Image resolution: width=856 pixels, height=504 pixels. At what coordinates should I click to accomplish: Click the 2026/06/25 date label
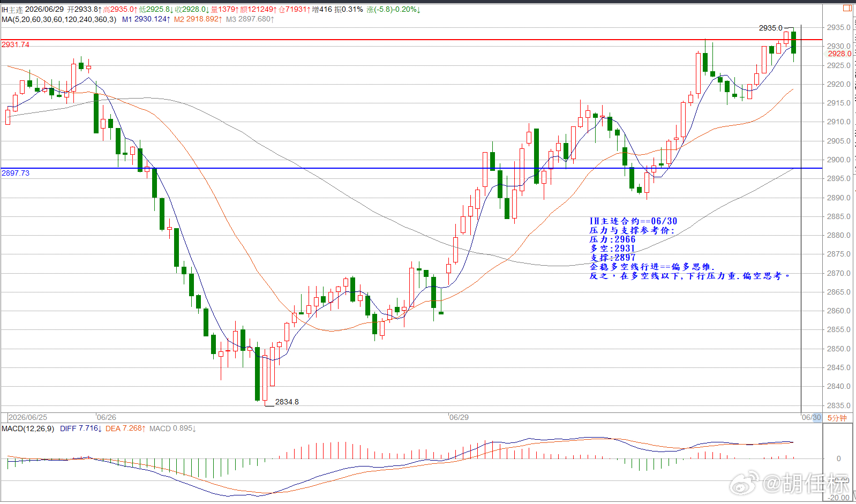(28, 417)
